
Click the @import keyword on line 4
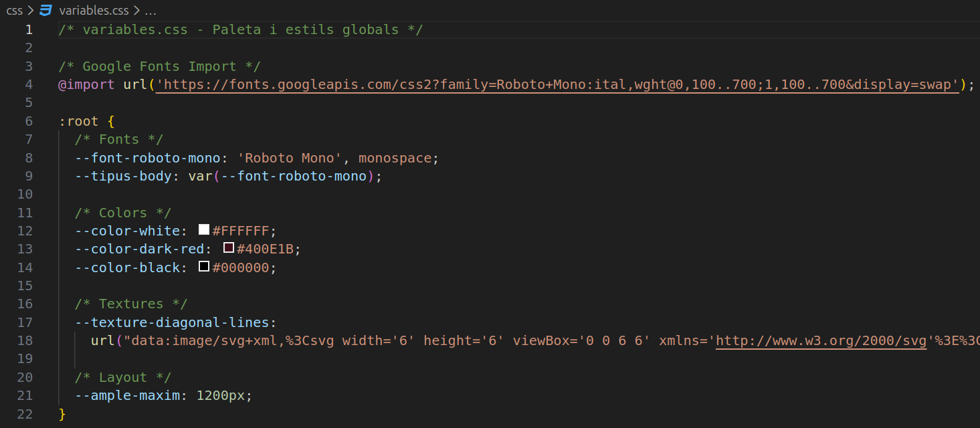click(86, 84)
